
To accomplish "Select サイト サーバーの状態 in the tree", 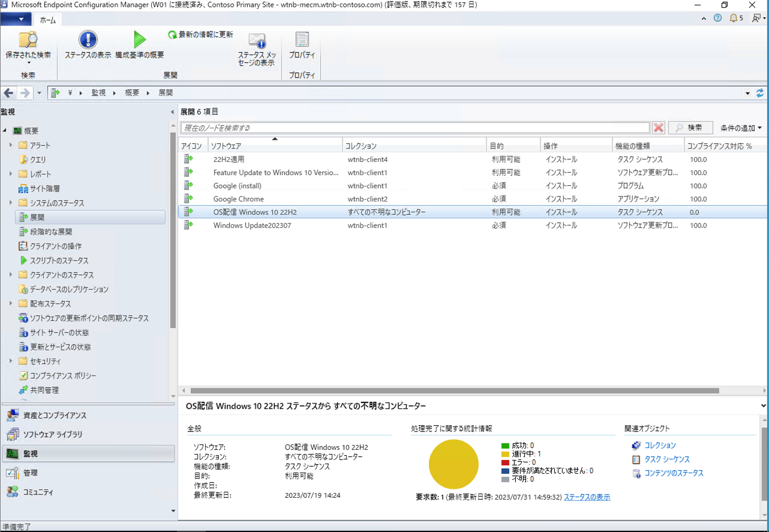I will (59, 333).
